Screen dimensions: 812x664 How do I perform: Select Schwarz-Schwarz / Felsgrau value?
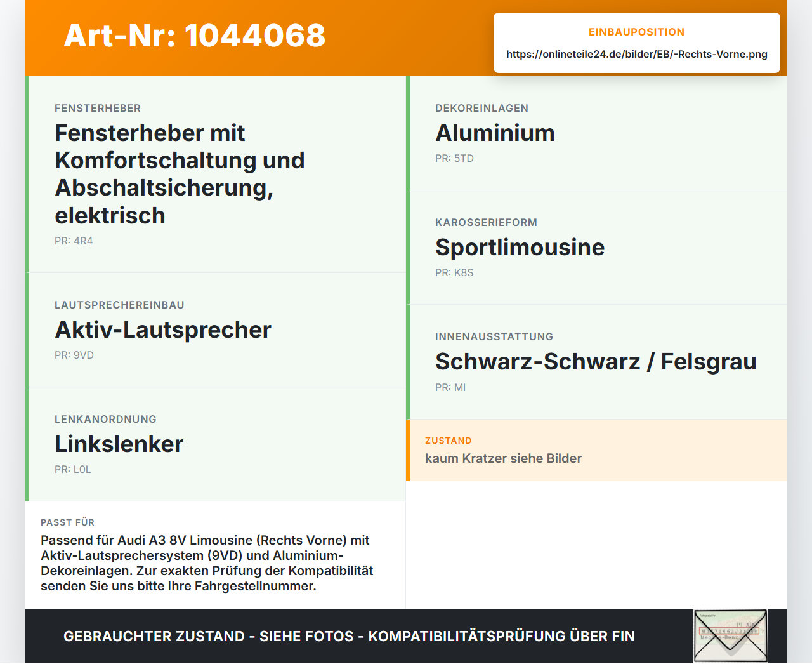click(x=596, y=361)
